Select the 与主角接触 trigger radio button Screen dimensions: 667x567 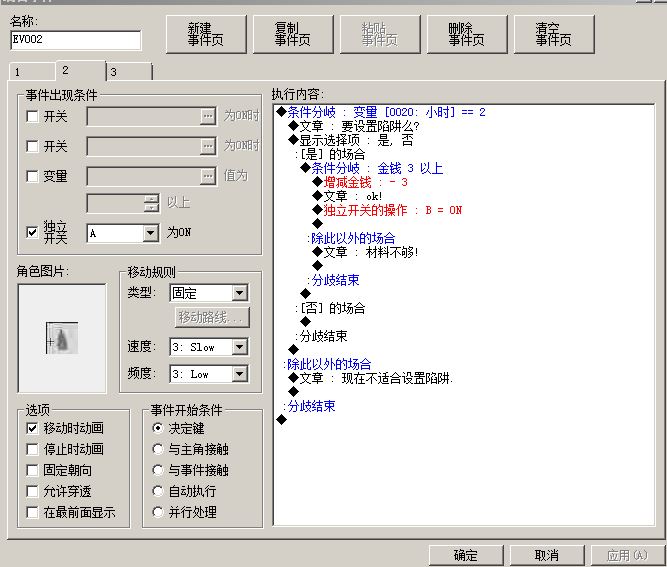[x=158, y=449]
